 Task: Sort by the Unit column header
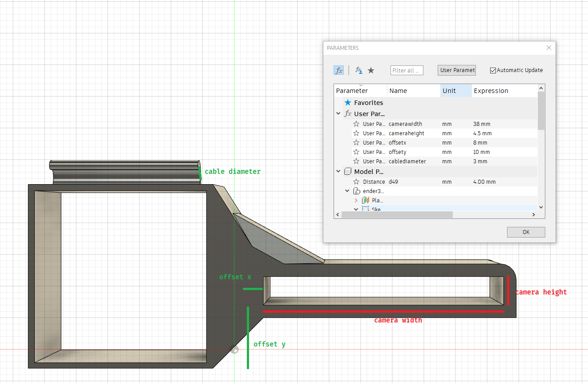point(456,91)
